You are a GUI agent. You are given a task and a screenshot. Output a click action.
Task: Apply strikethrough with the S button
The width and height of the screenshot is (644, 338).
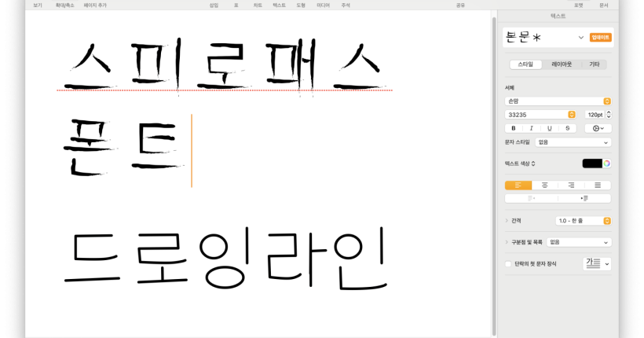567,128
